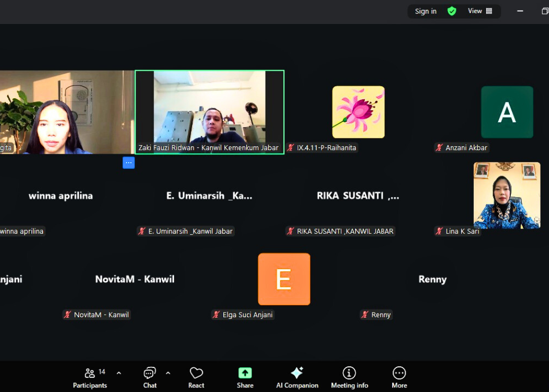Click the pink flower avatar of IX.4.11-P-Raihanita

pos(358,112)
